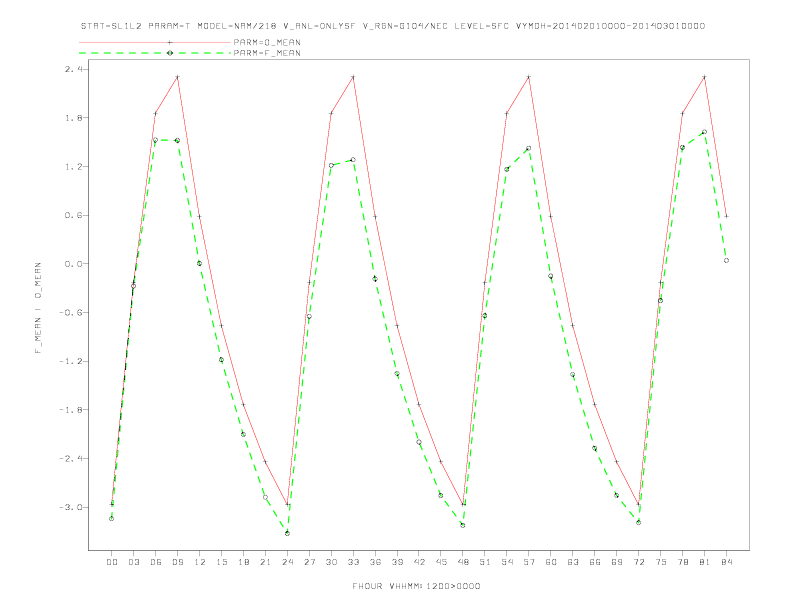Click the -1.8 y-axis tick label
This screenshot has width=792, height=612.
[70, 410]
